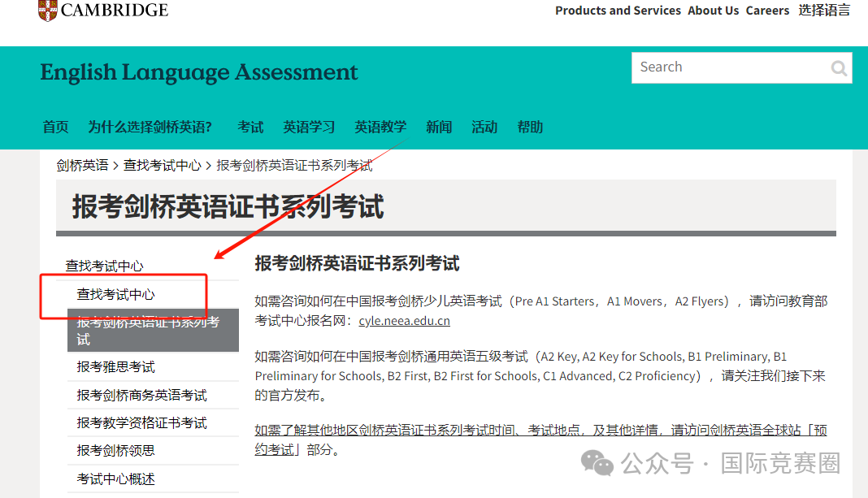The image size is (868, 498).
Task: Open 报考雅思考试 sidebar item
Action: point(115,367)
